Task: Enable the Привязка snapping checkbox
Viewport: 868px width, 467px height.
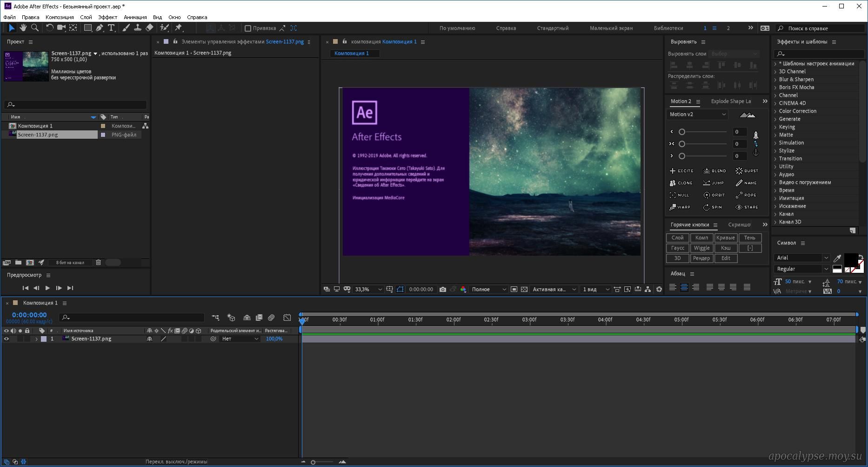Action: pos(248,28)
